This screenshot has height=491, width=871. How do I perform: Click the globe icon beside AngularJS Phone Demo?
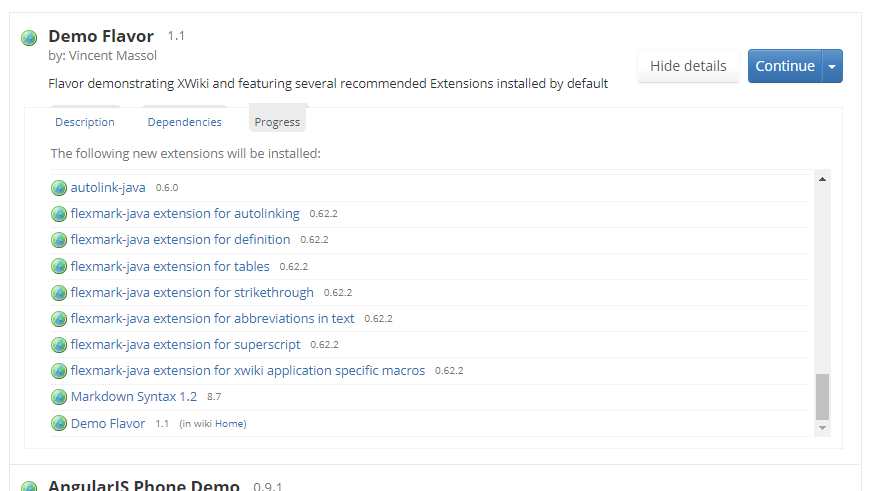pos(29,486)
